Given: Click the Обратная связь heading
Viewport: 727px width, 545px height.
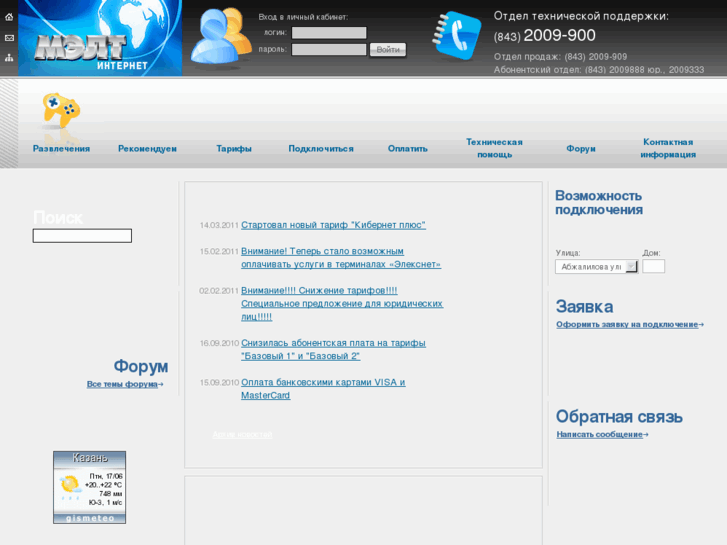Looking at the screenshot, I should [619, 417].
